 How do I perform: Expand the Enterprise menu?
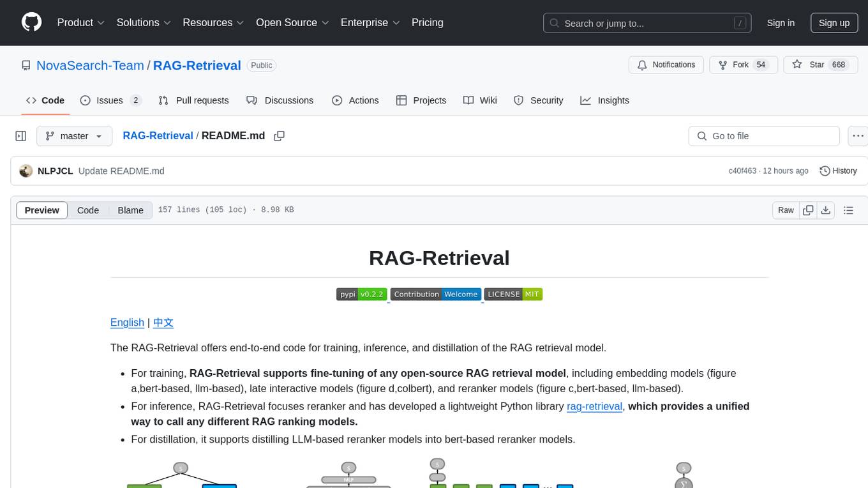click(370, 22)
